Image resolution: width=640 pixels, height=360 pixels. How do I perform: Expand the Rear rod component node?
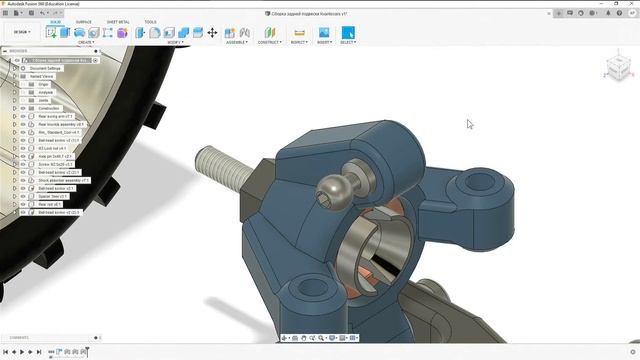[15, 204]
